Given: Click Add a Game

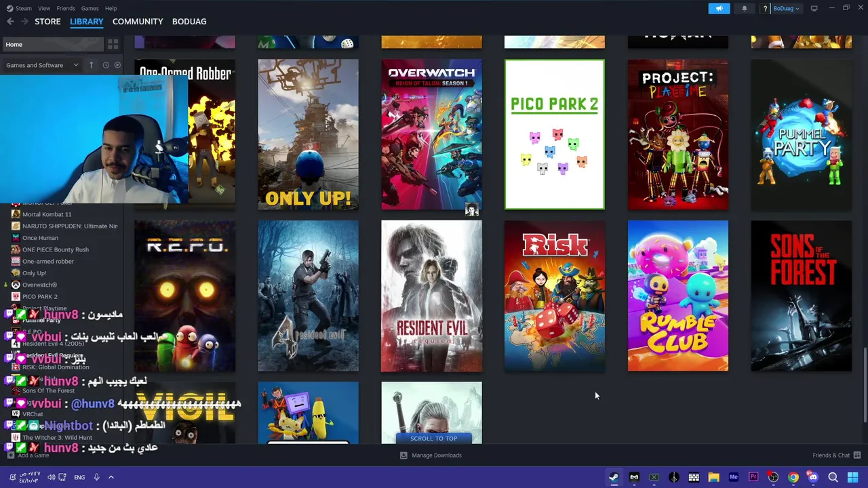Looking at the screenshot, I should [28, 455].
